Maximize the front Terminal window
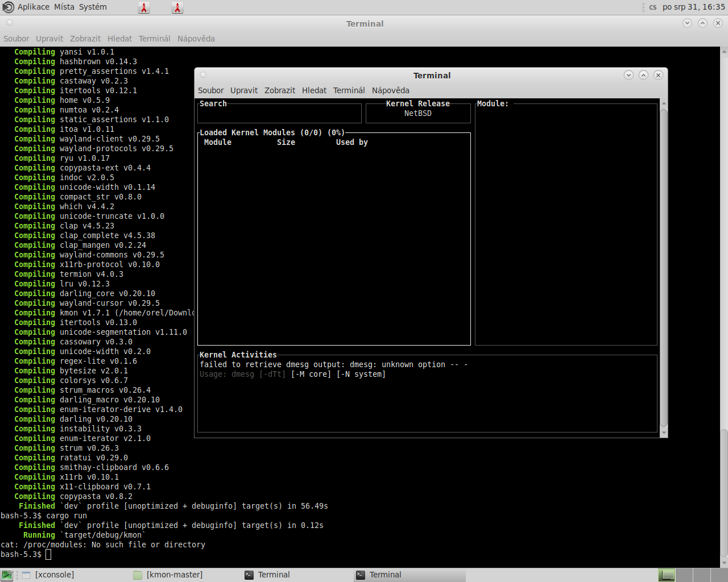The height and width of the screenshot is (582, 728). 643,75
